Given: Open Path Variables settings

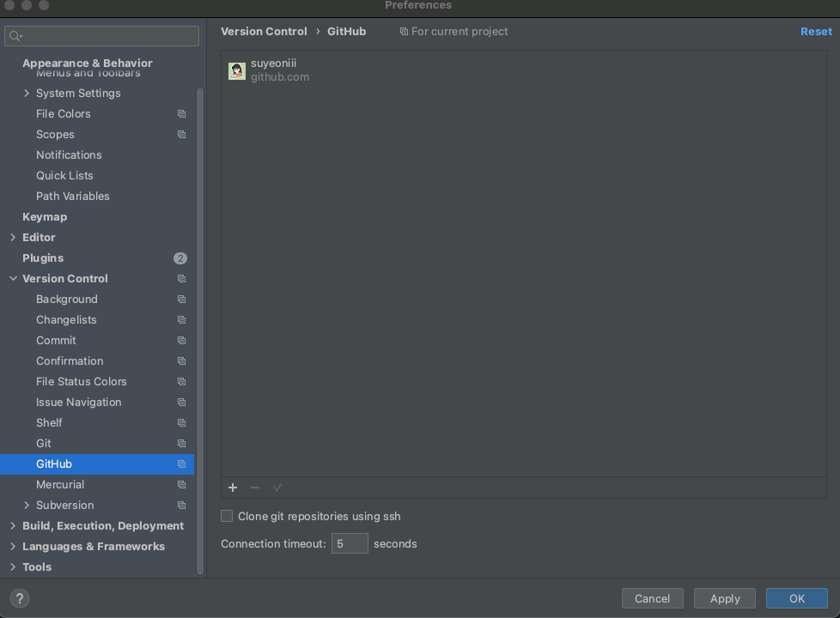Looking at the screenshot, I should [x=72, y=196].
